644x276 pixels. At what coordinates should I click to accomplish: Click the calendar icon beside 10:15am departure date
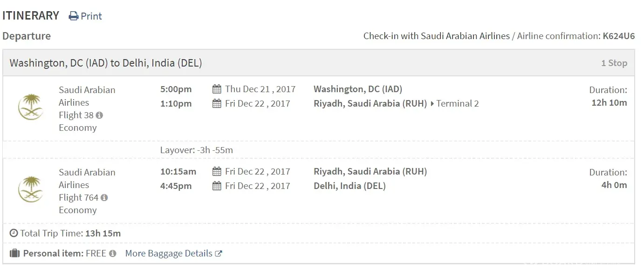[x=217, y=172]
